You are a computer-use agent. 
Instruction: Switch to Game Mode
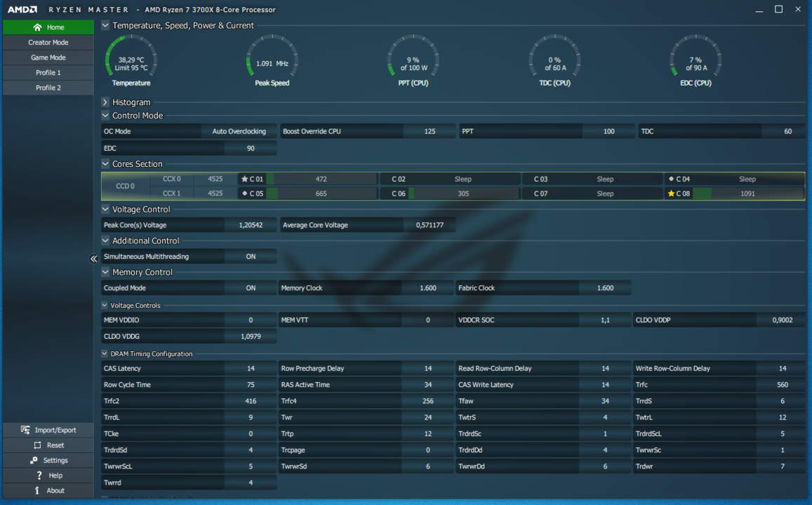[x=48, y=58]
